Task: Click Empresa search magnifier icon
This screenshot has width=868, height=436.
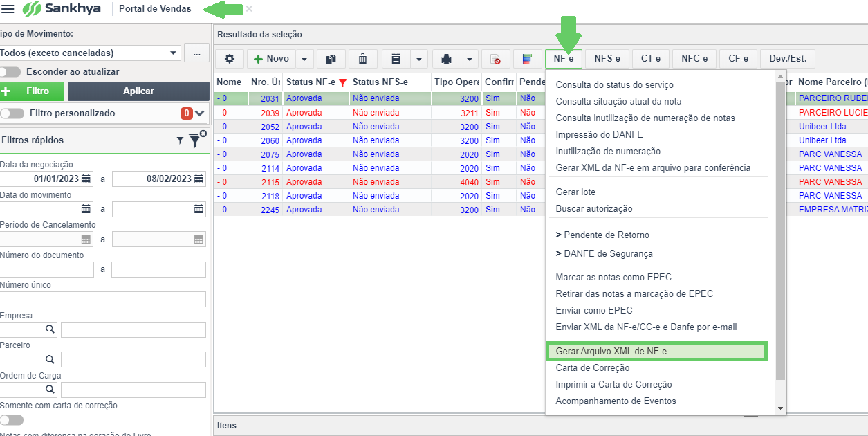Action: click(x=50, y=329)
